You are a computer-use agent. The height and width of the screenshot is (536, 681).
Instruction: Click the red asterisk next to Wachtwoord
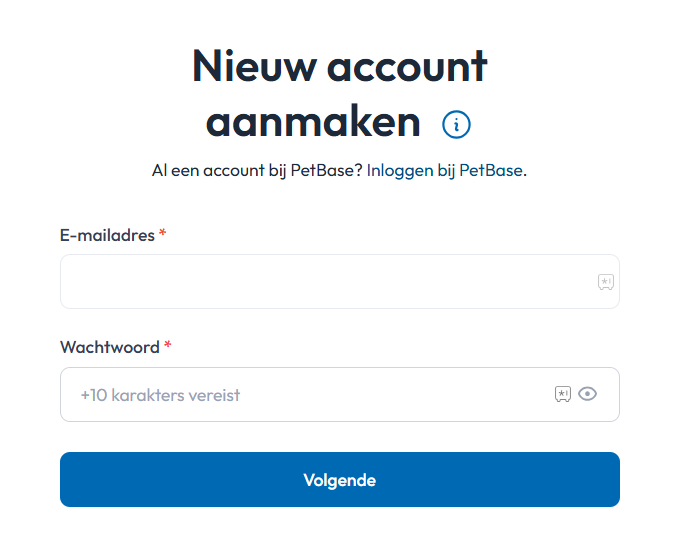tap(168, 346)
